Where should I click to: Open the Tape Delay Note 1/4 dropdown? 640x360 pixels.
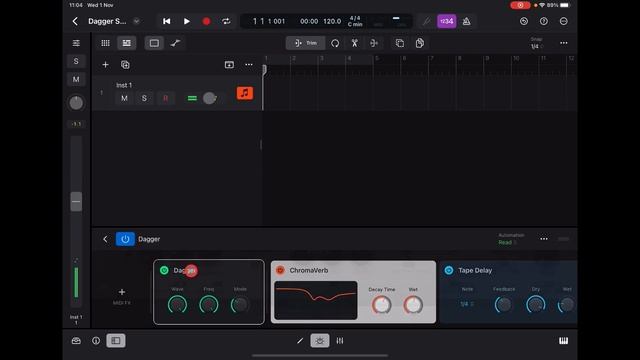(467, 304)
